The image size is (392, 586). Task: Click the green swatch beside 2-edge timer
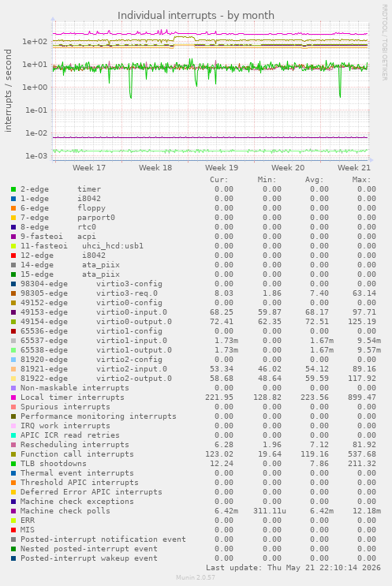[13, 189]
